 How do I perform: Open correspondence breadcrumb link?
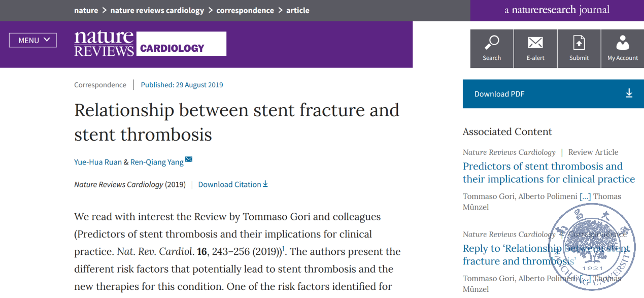click(245, 10)
